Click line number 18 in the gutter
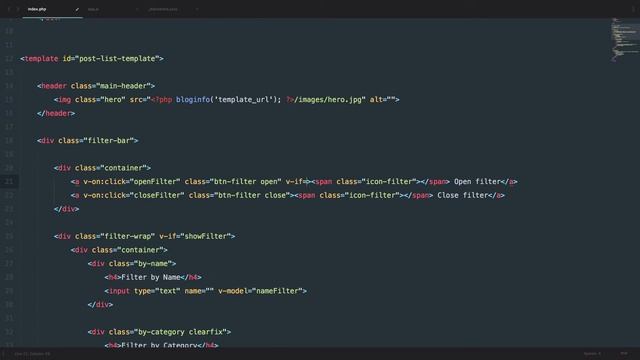Viewport: 640px width, 360px height. [x=9, y=140]
